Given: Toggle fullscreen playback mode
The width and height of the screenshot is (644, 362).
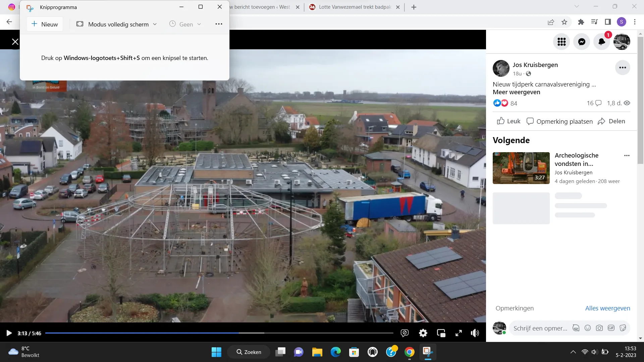Looking at the screenshot, I should [459, 333].
